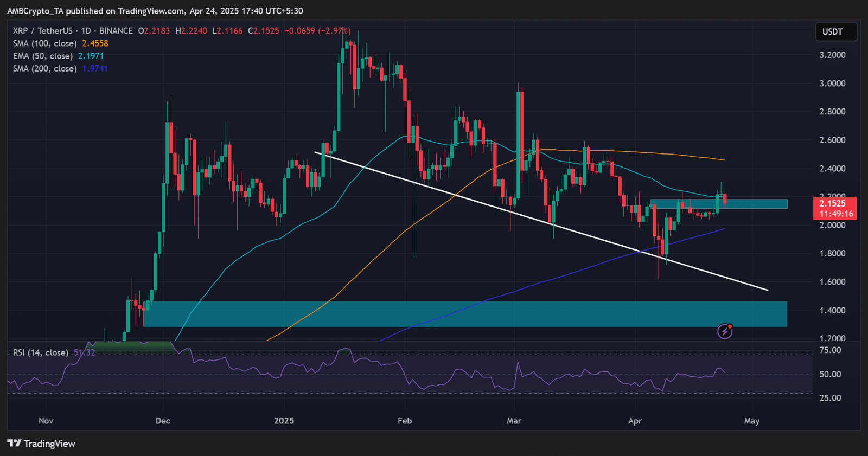The width and height of the screenshot is (868, 456).
Task: Click the 3.0000 price scale label
Action: 832,84
